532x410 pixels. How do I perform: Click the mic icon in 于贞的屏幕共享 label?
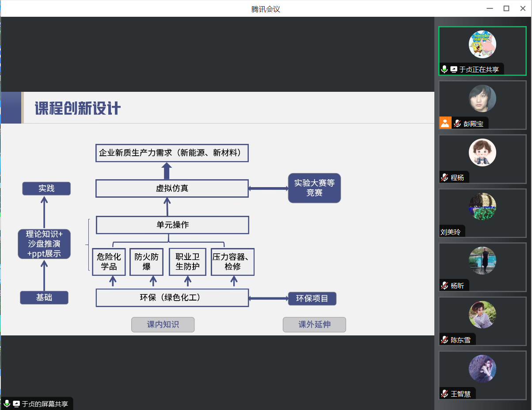(x=7, y=403)
